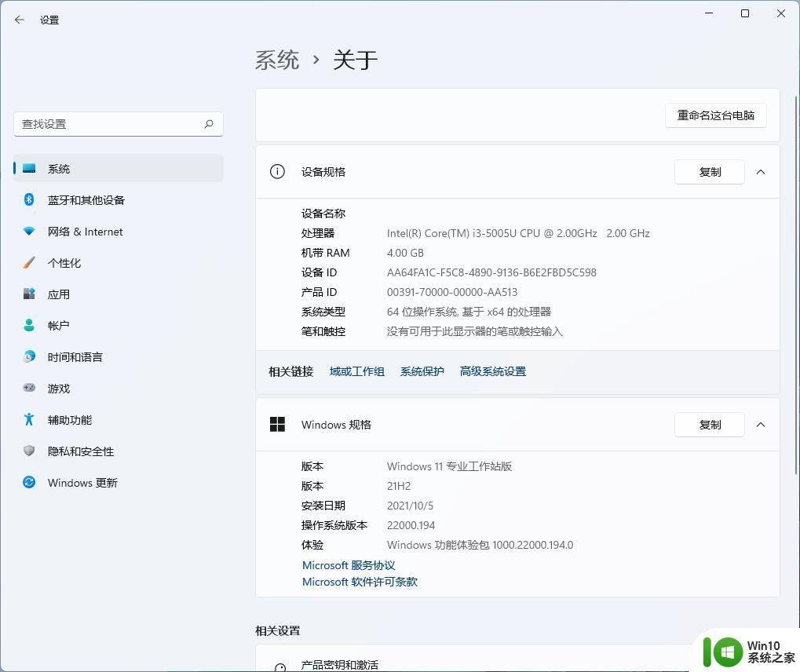
Task: Collapse the device specifications (设备规格) section
Action: pyautogui.click(x=760, y=172)
